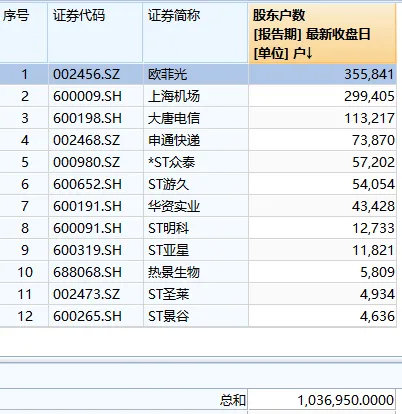Click the 华资实业 name cell
This screenshot has height=414, width=402.
(x=196, y=206)
